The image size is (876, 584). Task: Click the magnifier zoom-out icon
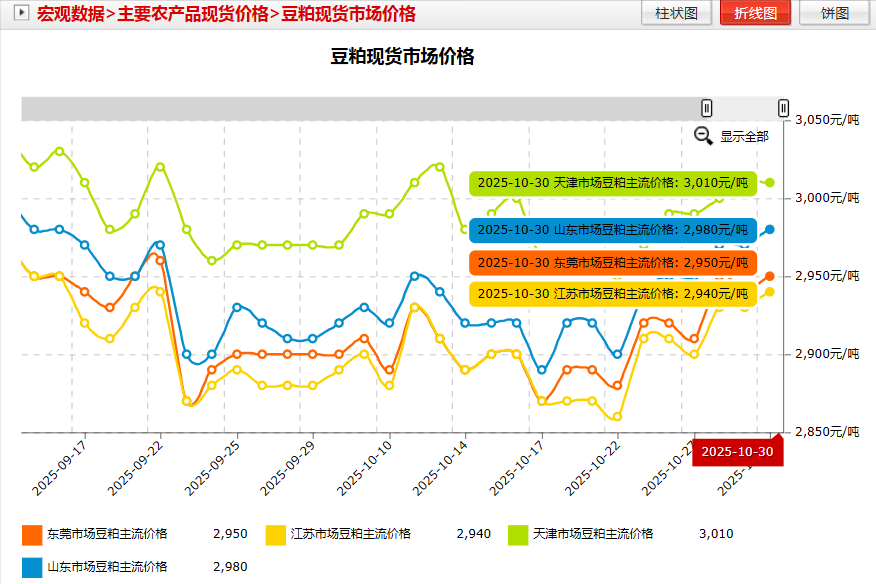704,136
